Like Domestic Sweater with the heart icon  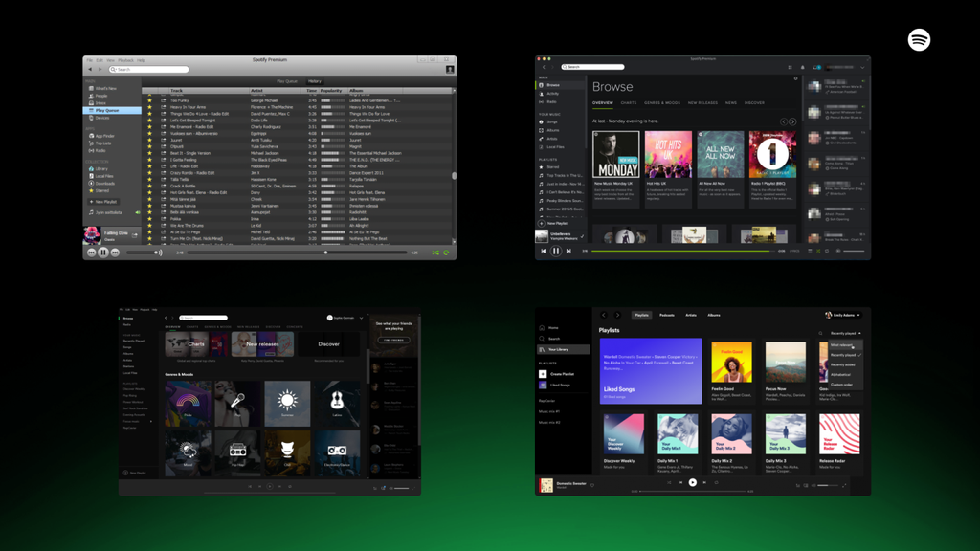point(592,483)
